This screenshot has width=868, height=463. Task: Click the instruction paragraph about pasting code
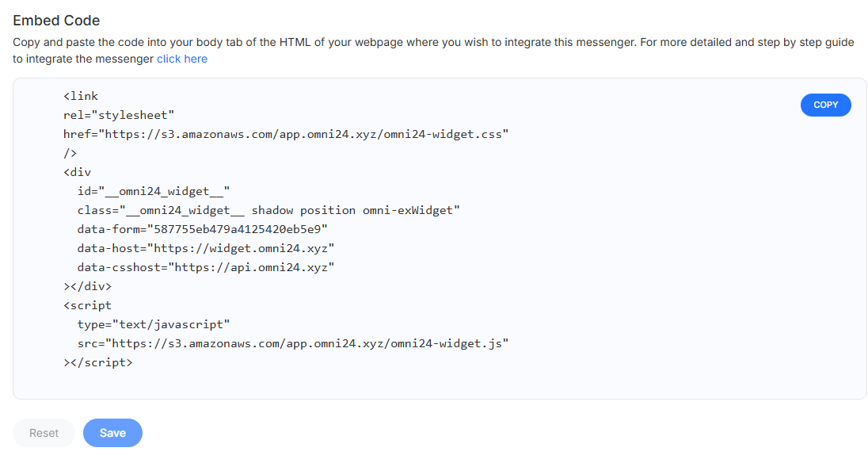[433, 51]
